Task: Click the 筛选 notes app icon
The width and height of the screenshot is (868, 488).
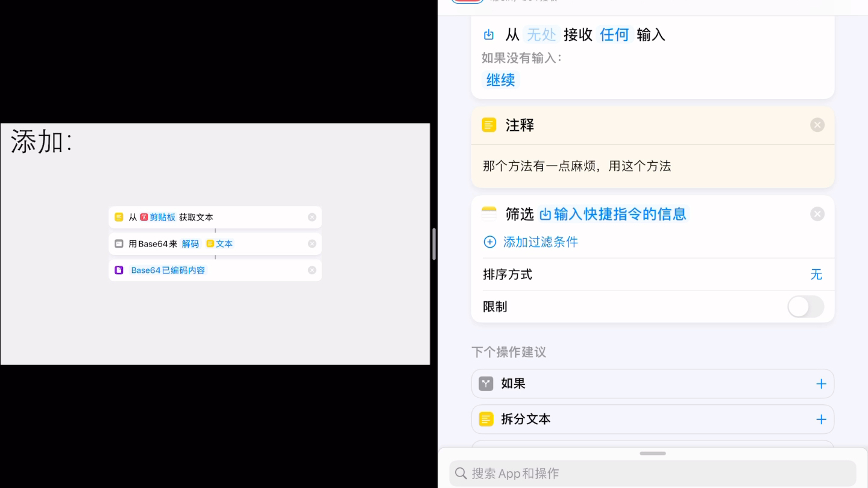Action: 489,214
